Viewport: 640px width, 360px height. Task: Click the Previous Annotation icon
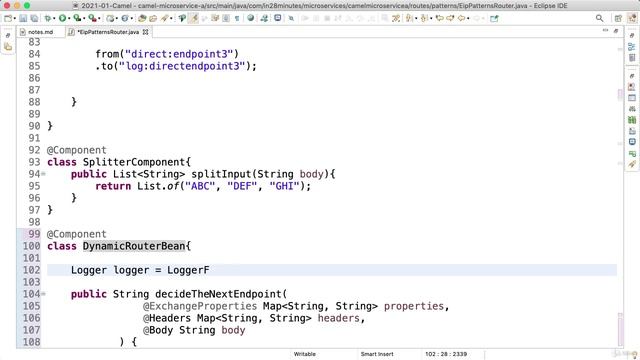(424, 18)
